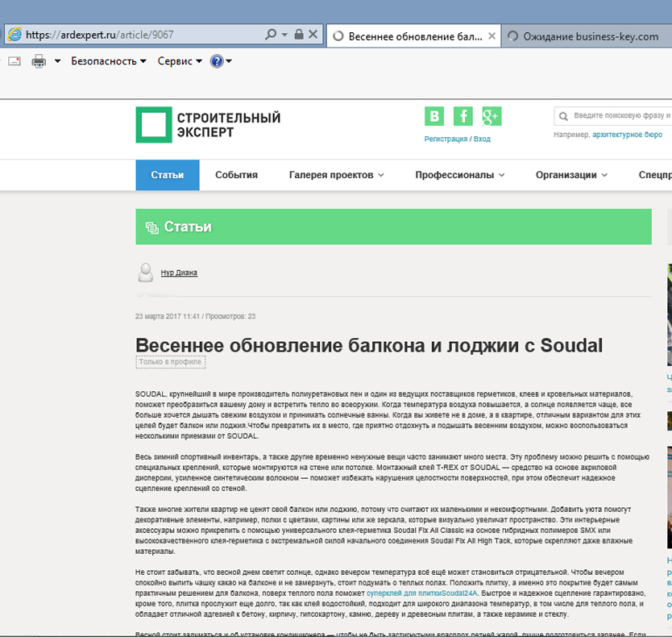The width and height of the screenshot is (672, 637).
Task: Open the Регистрация link
Action: [x=446, y=139]
